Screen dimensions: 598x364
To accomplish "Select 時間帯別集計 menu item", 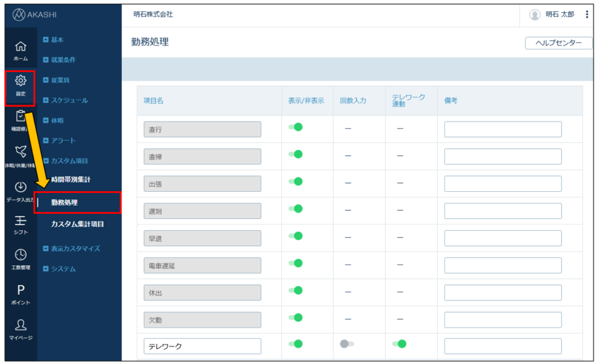I will coord(70,179).
